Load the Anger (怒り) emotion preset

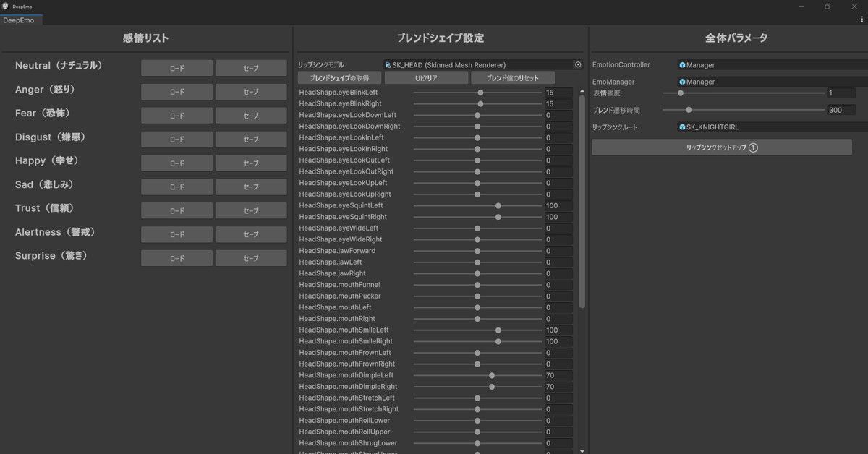click(176, 92)
